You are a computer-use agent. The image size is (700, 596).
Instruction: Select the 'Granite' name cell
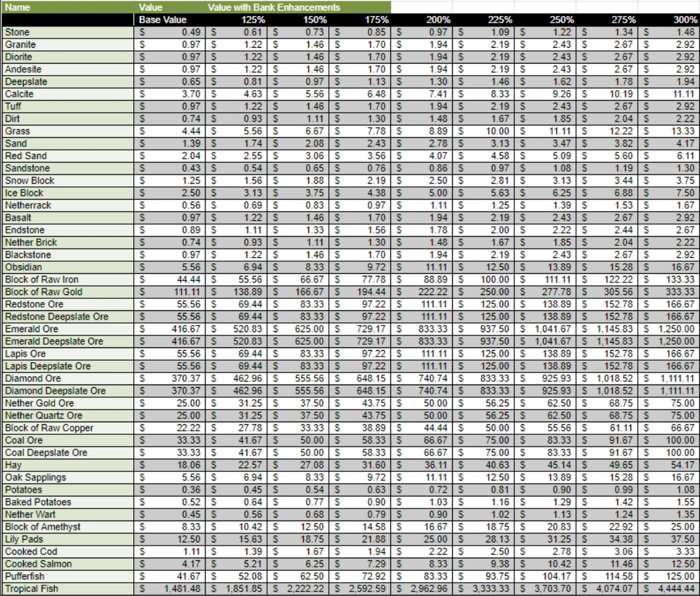click(68, 44)
